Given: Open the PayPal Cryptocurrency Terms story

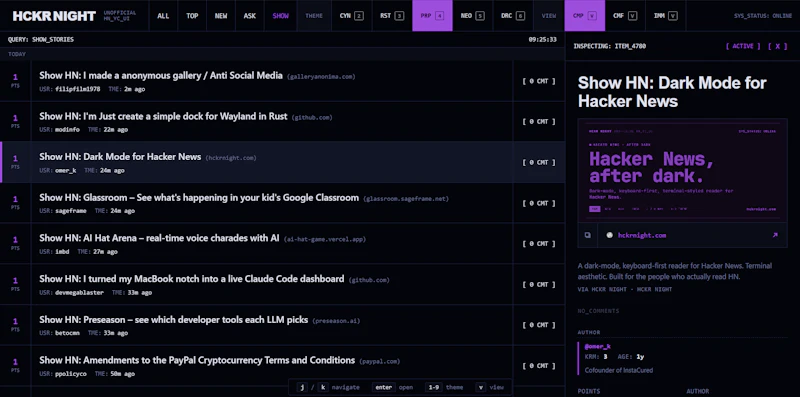Looking at the screenshot, I should (197, 360).
